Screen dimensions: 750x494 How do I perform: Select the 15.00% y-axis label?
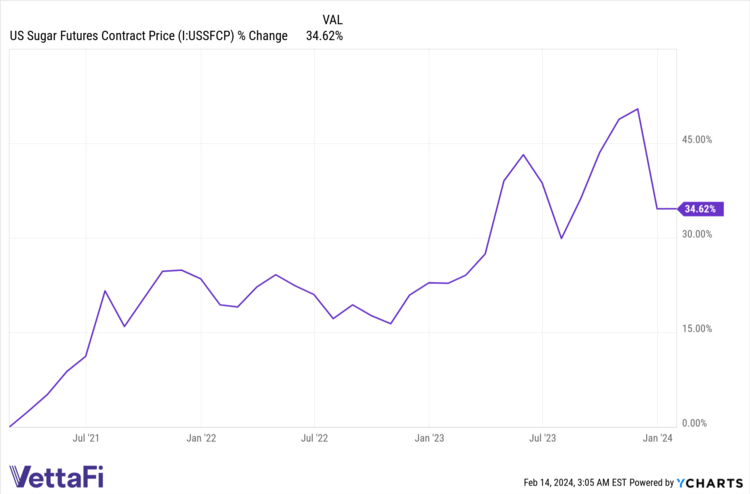[696, 329]
